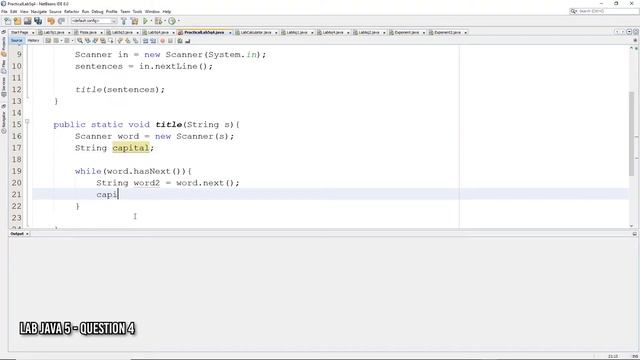Image resolution: width=640 pixels, height=360 pixels.
Task: Click the highlighted word capital on line 17
Action: click(x=131, y=148)
